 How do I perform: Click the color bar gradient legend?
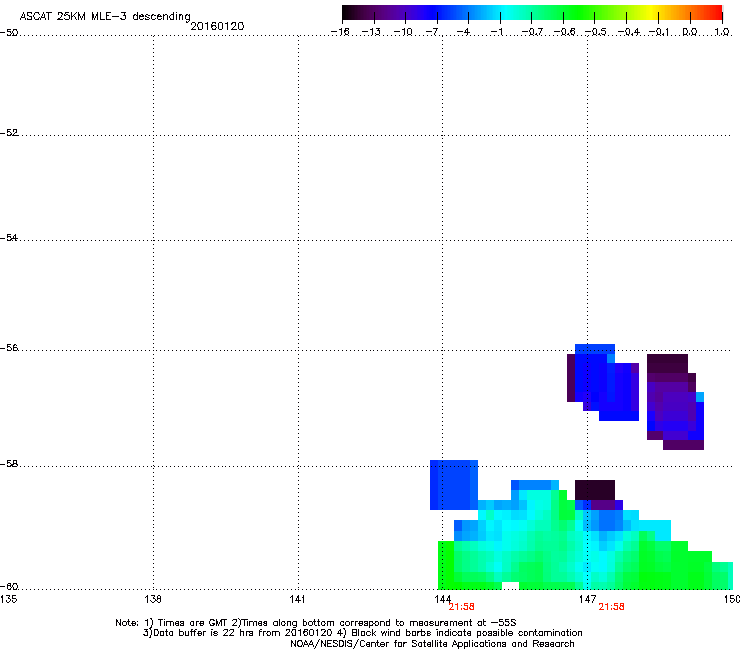point(532,12)
